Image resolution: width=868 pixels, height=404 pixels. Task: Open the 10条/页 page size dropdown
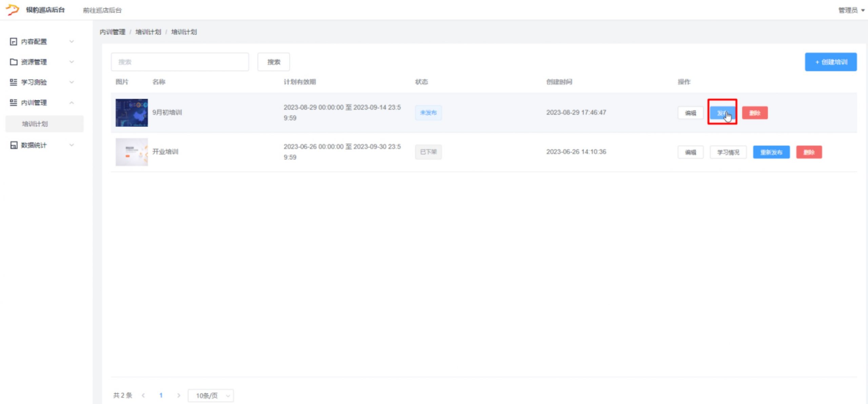coord(211,396)
